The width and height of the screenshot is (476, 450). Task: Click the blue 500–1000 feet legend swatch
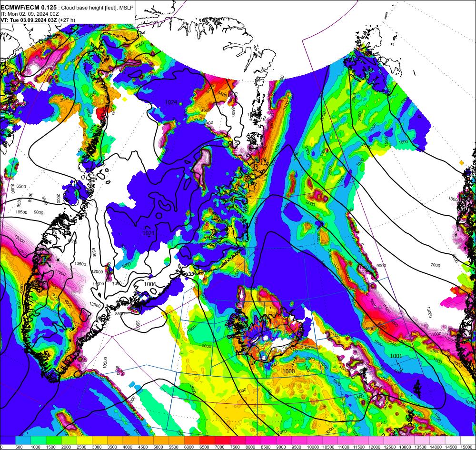click(x=23, y=440)
